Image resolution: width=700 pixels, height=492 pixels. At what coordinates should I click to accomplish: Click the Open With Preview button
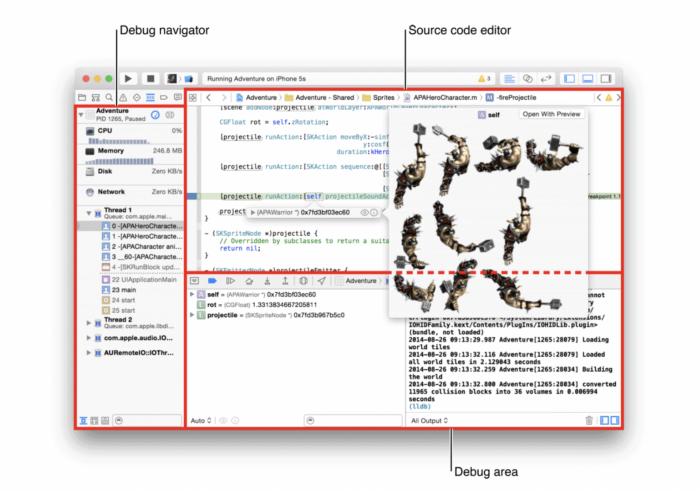551,114
